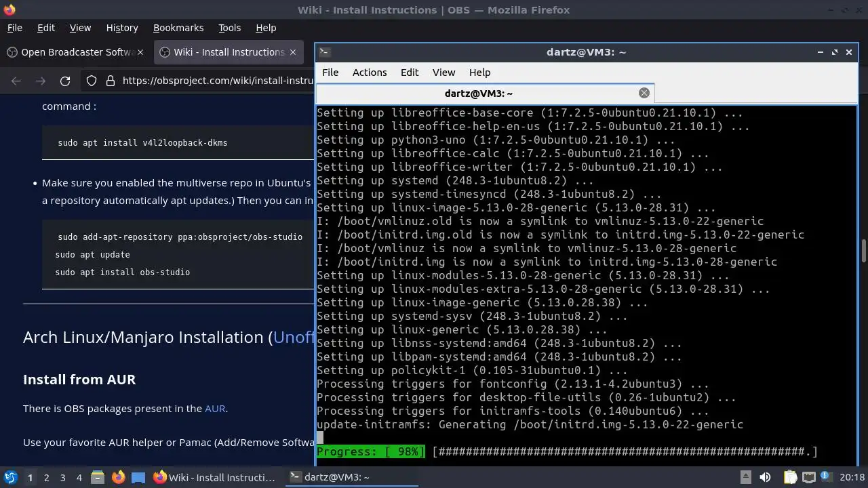This screenshot has height=488, width=868.
Task: Focus Firefox window from taskbar button
Action: click(x=215, y=477)
